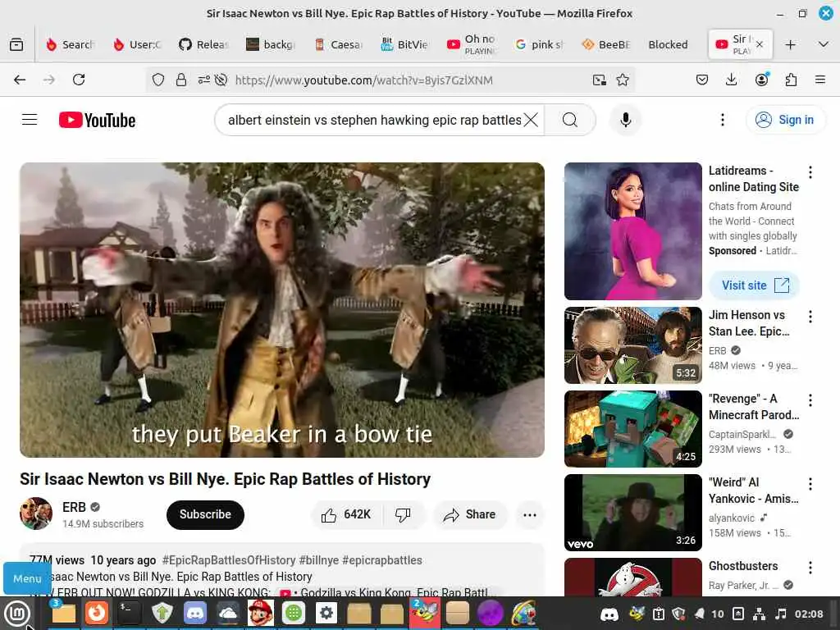Open Firefox extensions puzzle icon

[x=791, y=80]
